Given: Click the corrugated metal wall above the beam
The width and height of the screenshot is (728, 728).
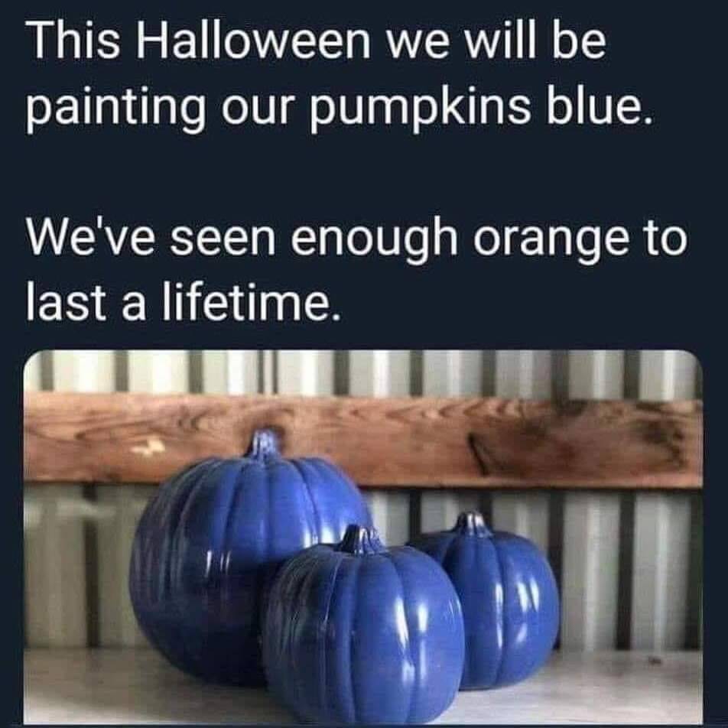Looking at the screenshot, I should pos(363,372).
